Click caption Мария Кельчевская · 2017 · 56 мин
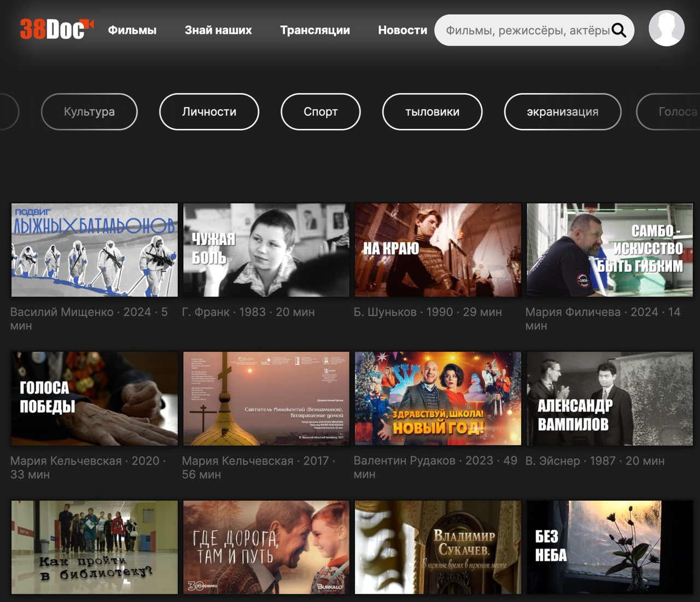 (x=259, y=467)
